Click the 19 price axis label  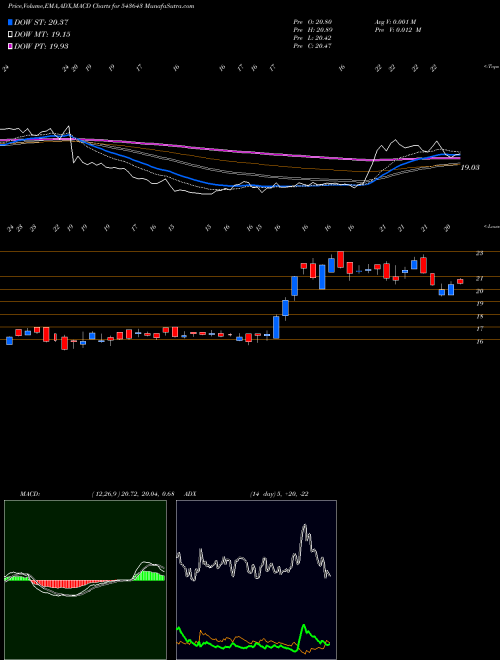[479, 303]
